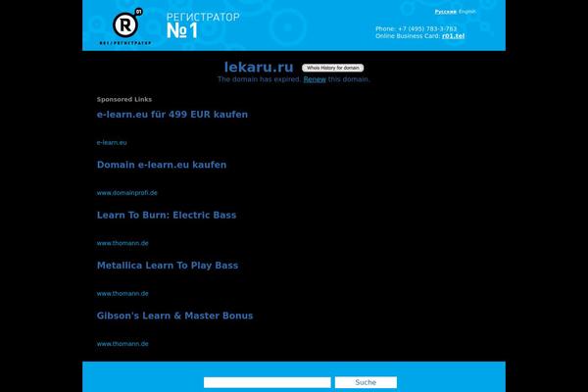
Task: Click the www.thomann.de URL under Gibson's
Action: point(122,344)
